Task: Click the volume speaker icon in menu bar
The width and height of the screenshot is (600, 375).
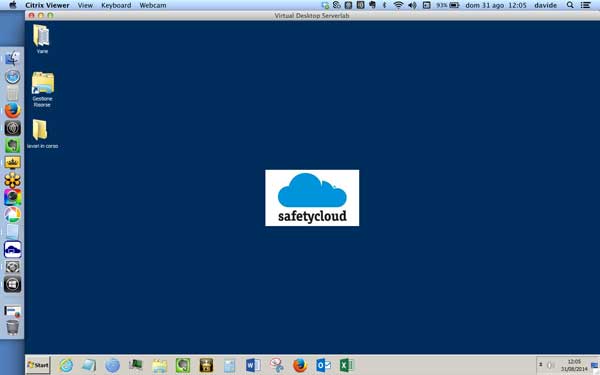Action: tap(412, 5)
